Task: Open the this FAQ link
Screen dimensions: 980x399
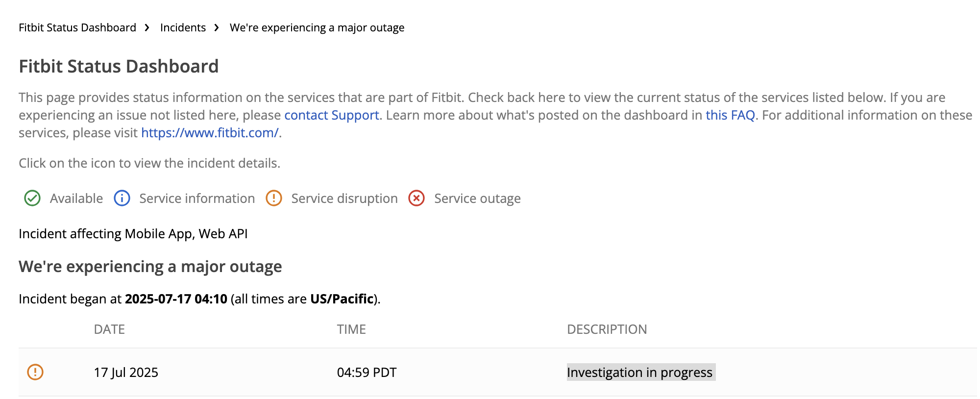Action: click(x=730, y=115)
